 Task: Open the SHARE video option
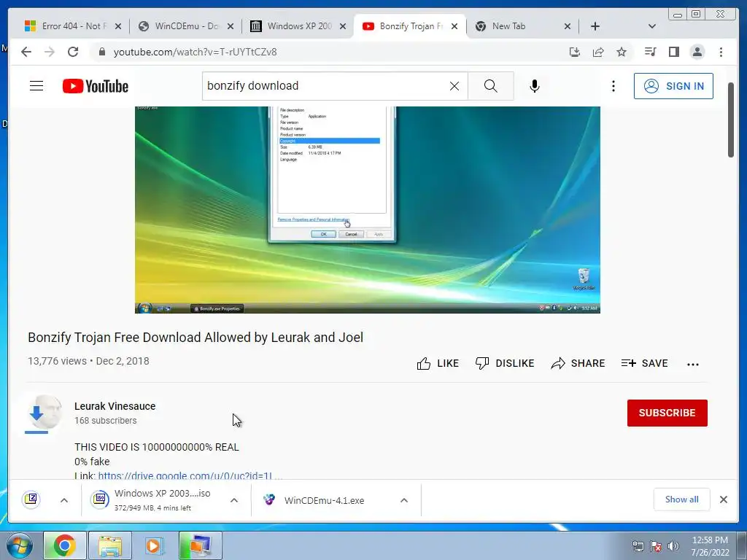[578, 363]
